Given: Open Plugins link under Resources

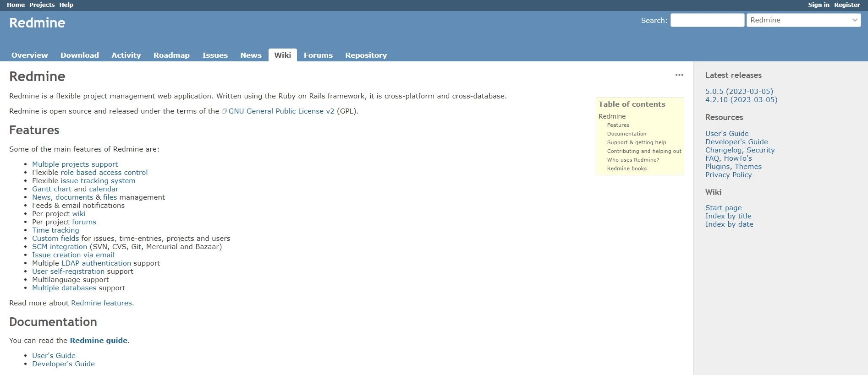Looking at the screenshot, I should click(x=717, y=167).
